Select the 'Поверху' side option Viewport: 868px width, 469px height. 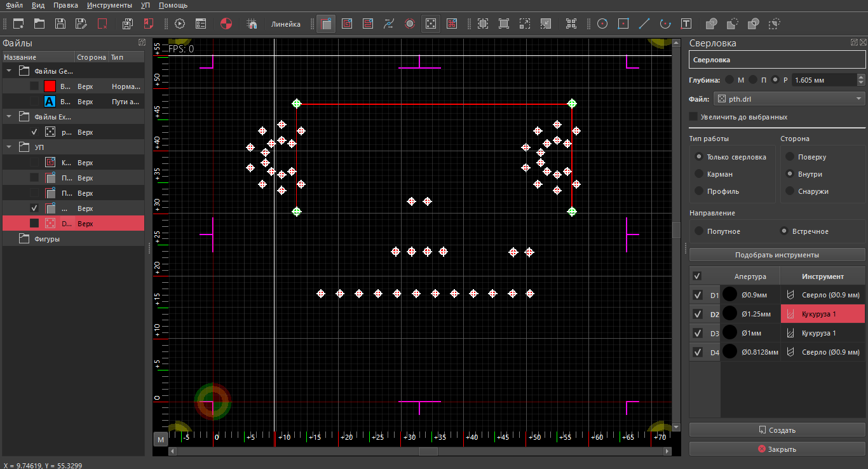point(790,157)
